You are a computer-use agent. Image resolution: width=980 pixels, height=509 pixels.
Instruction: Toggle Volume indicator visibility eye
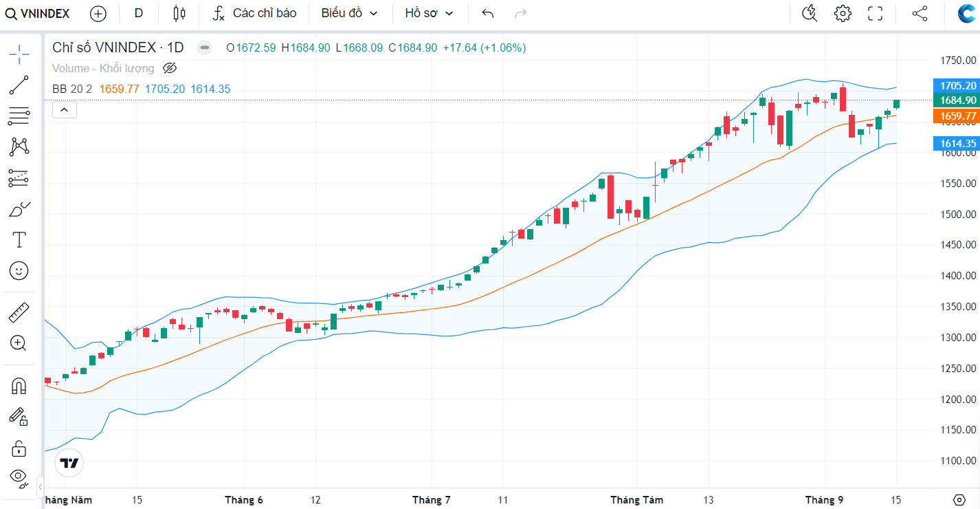pos(170,68)
